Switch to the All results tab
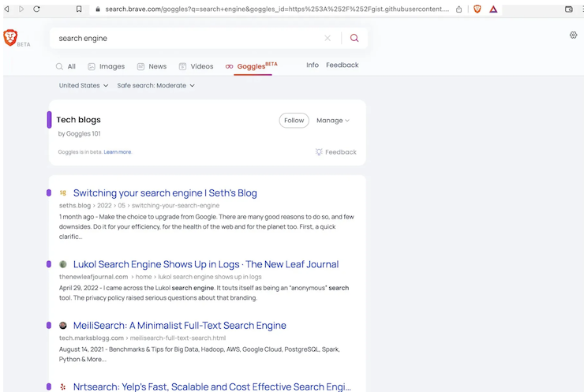This screenshot has height=392, width=584. pos(66,66)
